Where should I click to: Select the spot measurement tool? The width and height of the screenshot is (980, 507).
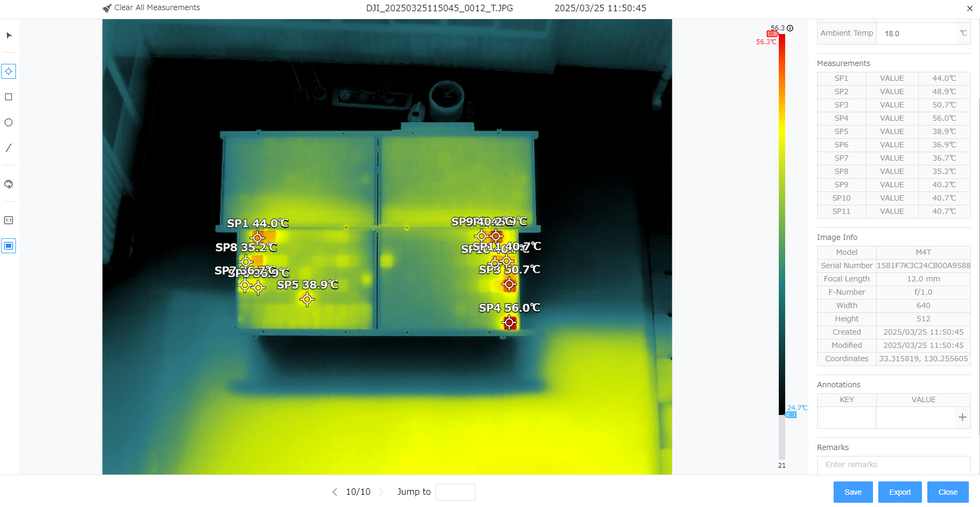pyautogui.click(x=9, y=71)
